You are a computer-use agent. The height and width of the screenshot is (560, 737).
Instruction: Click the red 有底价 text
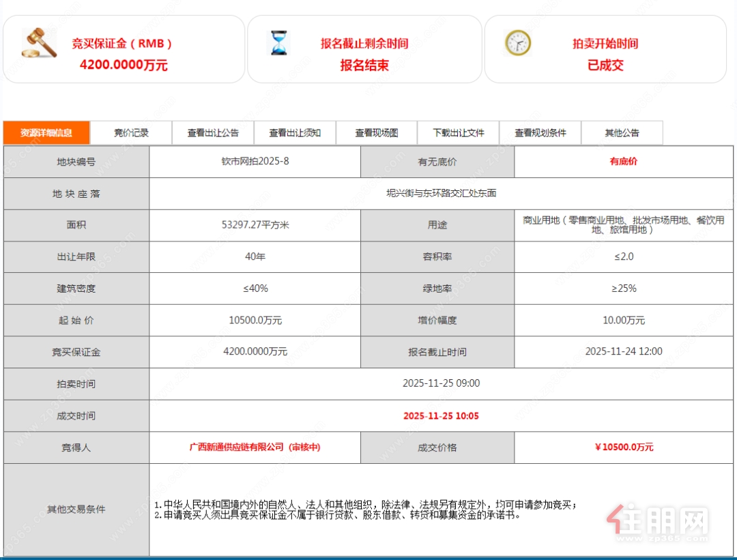pos(624,162)
